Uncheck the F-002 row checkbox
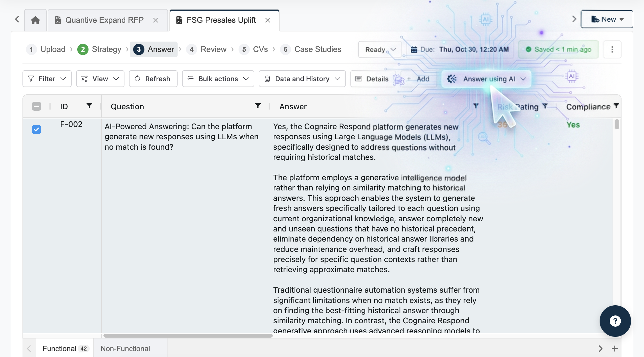644x357 pixels. (x=37, y=129)
